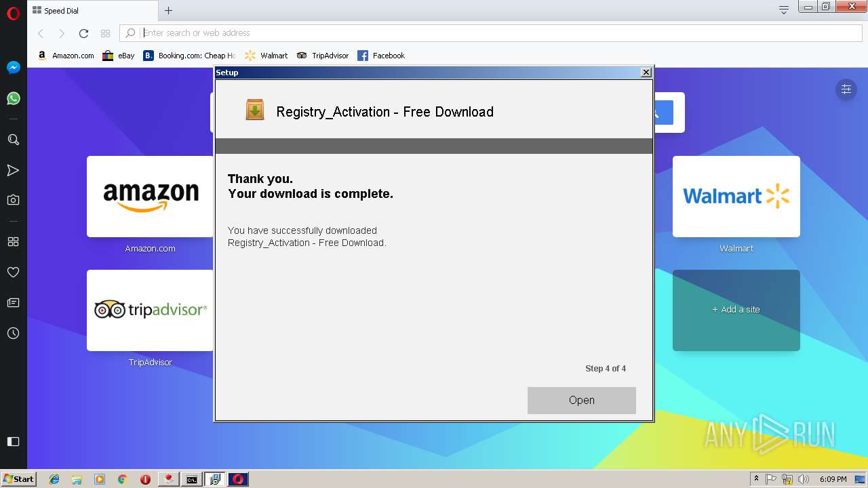
Task: Click the 6:09 PM clock
Action: 833,479
